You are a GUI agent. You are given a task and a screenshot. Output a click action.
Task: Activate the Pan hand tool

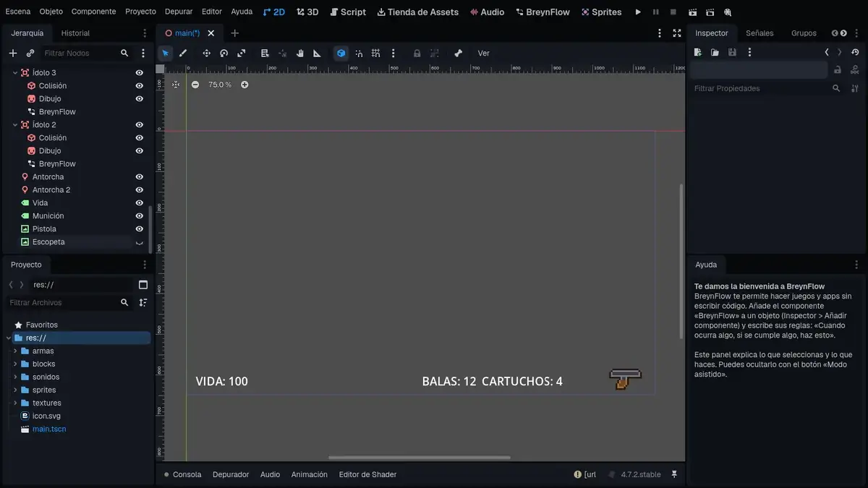(x=299, y=53)
